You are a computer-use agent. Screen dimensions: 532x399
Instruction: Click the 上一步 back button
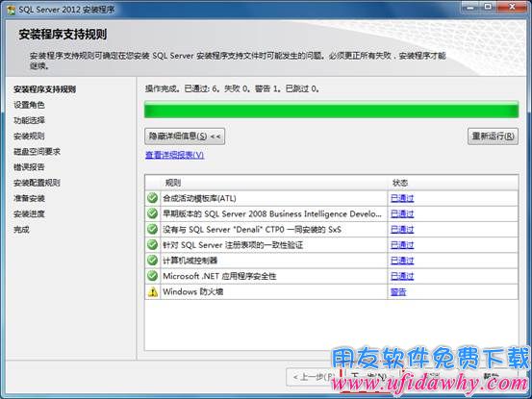pyautogui.click(x=313, y=377)
